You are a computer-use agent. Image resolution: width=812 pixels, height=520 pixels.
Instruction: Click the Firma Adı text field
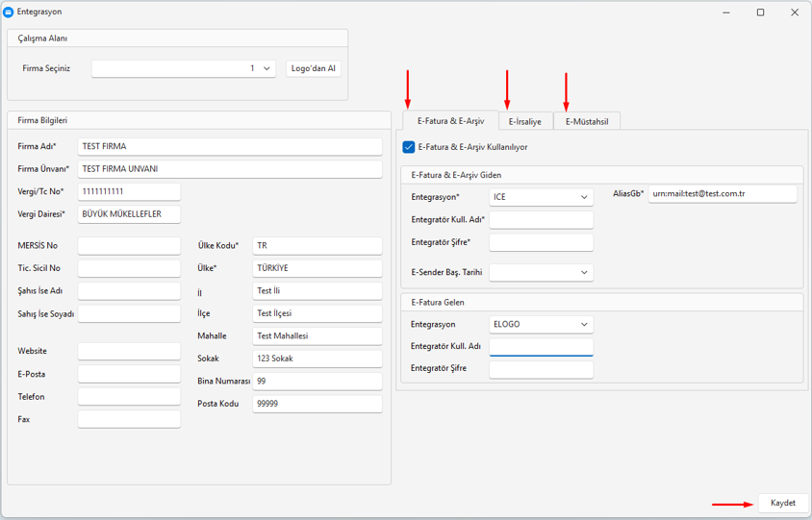pos(230,147)
